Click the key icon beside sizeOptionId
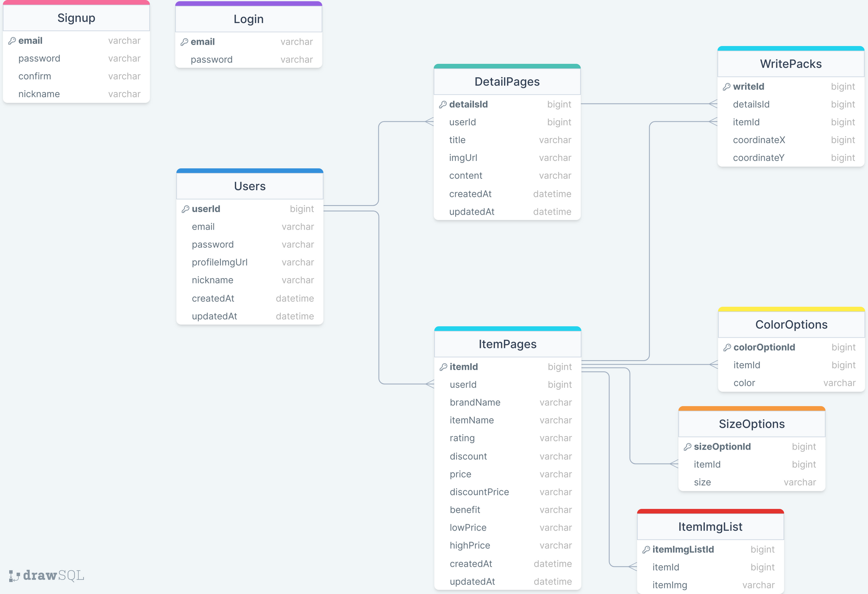868x594 pixels. click(688, 447)
